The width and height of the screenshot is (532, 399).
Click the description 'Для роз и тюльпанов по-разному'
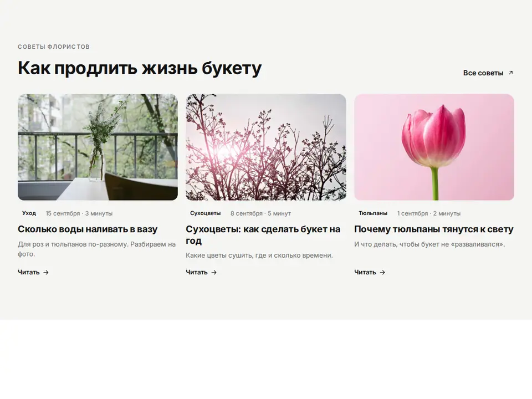pos(96,249)
